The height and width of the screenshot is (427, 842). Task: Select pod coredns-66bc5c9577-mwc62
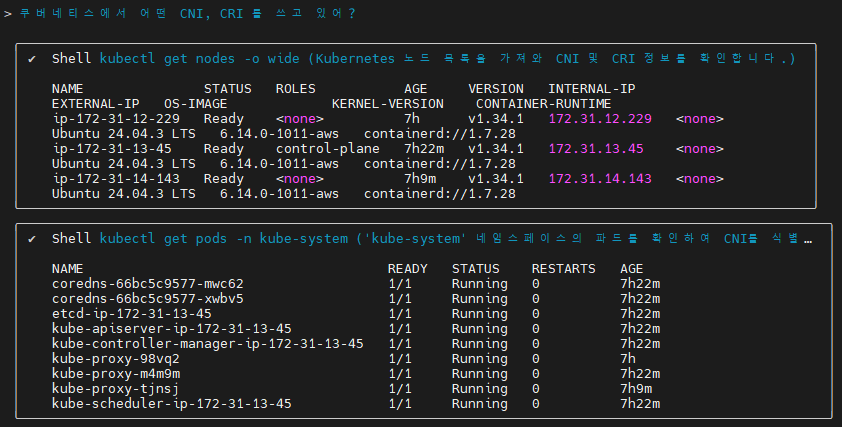148,284
